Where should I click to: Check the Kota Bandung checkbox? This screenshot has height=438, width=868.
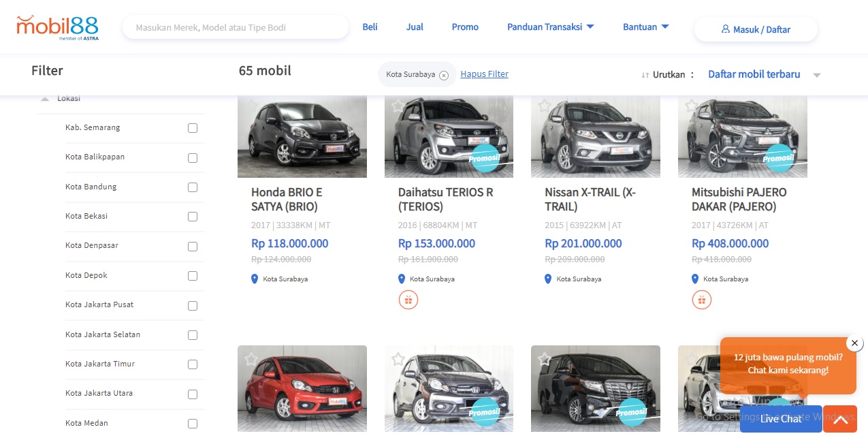(193, 187)
